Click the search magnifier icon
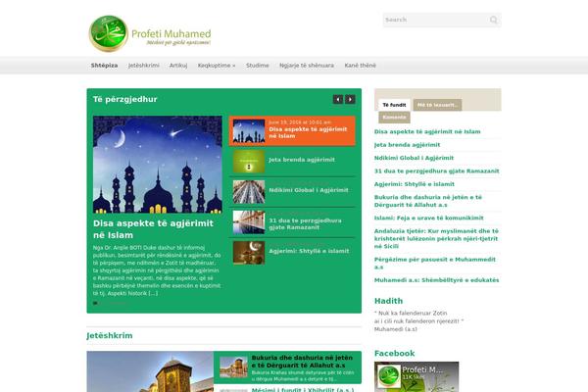The image size is (588, 392). (x=494, y=20)
